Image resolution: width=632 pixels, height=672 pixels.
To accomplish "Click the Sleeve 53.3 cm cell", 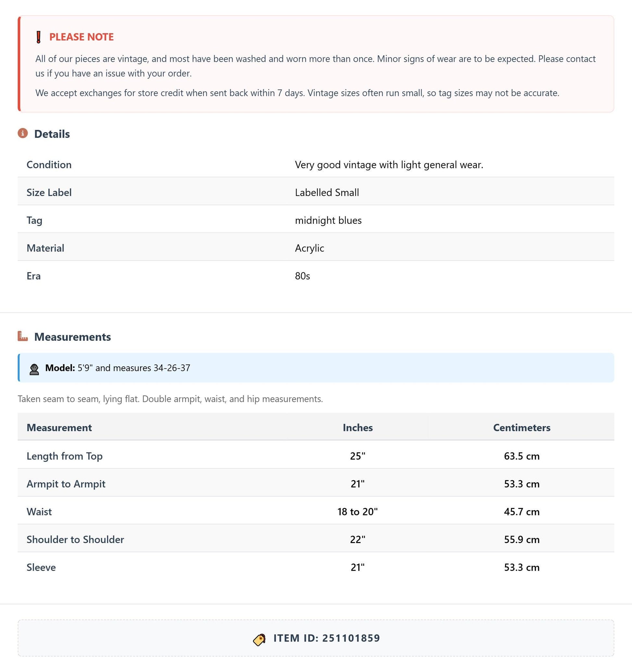I will click(522, 567).
